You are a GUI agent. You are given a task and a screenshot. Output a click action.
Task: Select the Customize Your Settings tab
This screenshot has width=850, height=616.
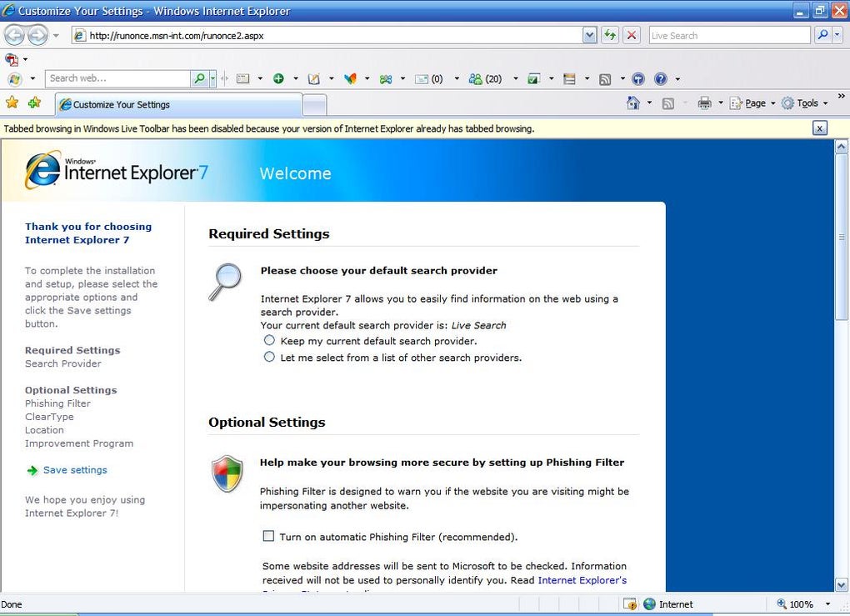click(179, 105)
